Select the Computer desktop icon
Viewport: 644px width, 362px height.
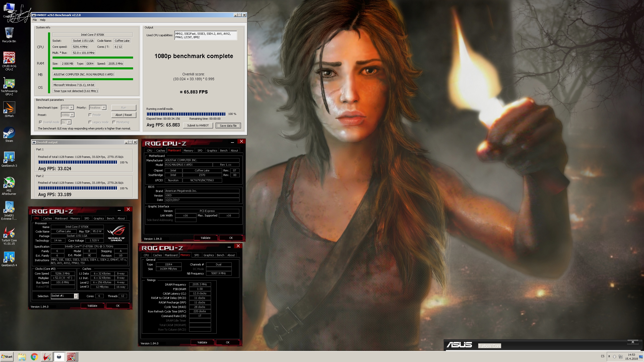(x=9, y=11)
